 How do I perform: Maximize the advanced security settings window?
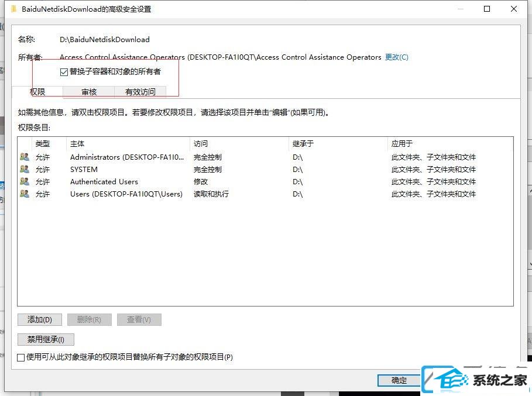coord(487,9)
